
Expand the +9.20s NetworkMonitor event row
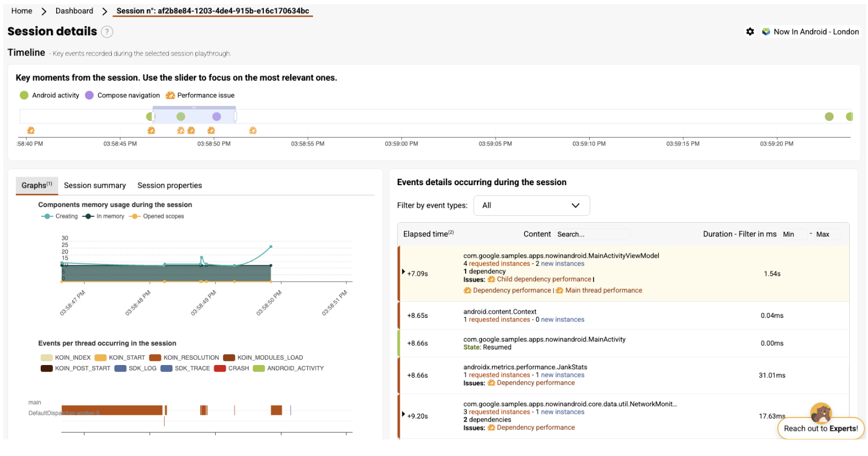(x=403, y=414)
